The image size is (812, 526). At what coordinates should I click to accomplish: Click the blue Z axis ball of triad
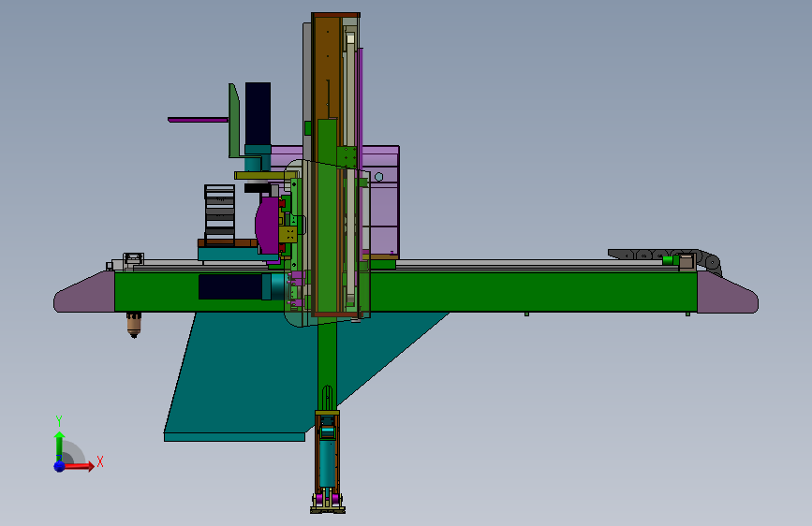tap(60, 466)
